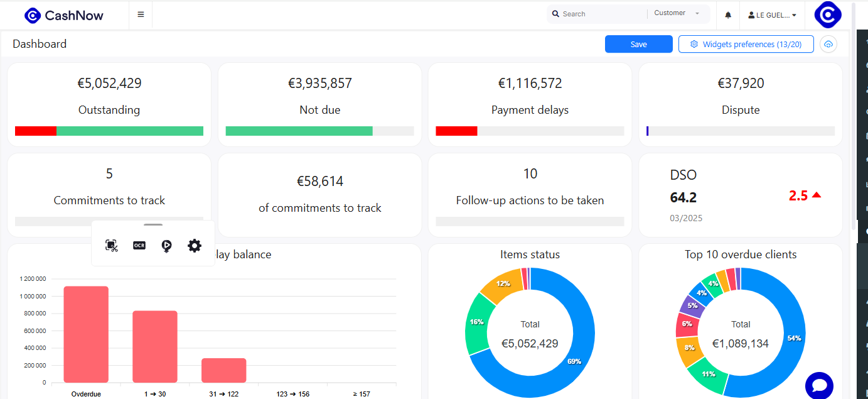
Task: Click the red segment of Outstanding bar
Action: 36,131
